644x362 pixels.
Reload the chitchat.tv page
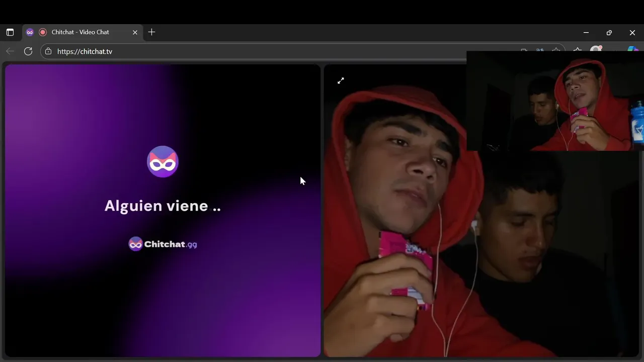click(x=28, y=51)
